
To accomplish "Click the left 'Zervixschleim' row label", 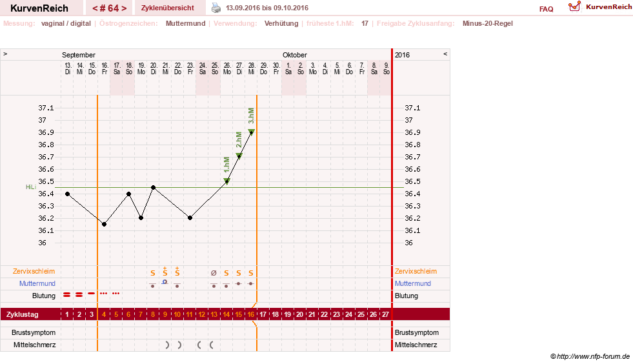I will click(34, 272).
